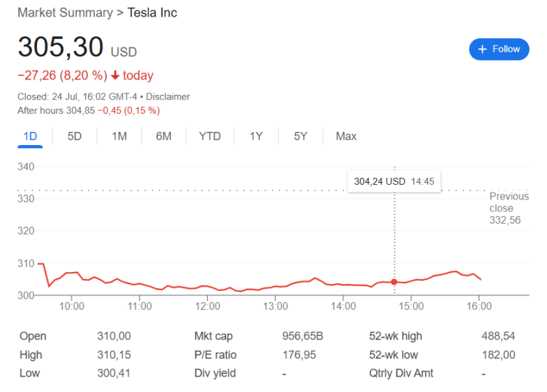Show the Max time range
Viewport: 547px width, 392px height.
point(346,136)
